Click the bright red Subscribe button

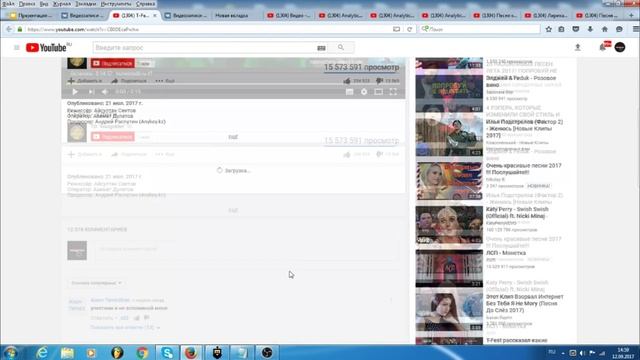(x=113, y=63)
